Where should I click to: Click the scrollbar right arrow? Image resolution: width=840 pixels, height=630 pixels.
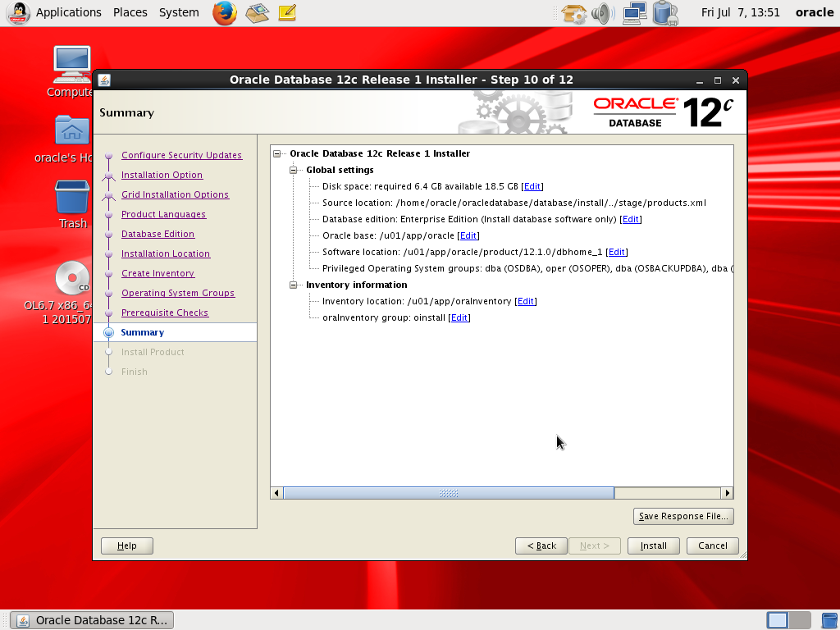[x=727, y=493]
